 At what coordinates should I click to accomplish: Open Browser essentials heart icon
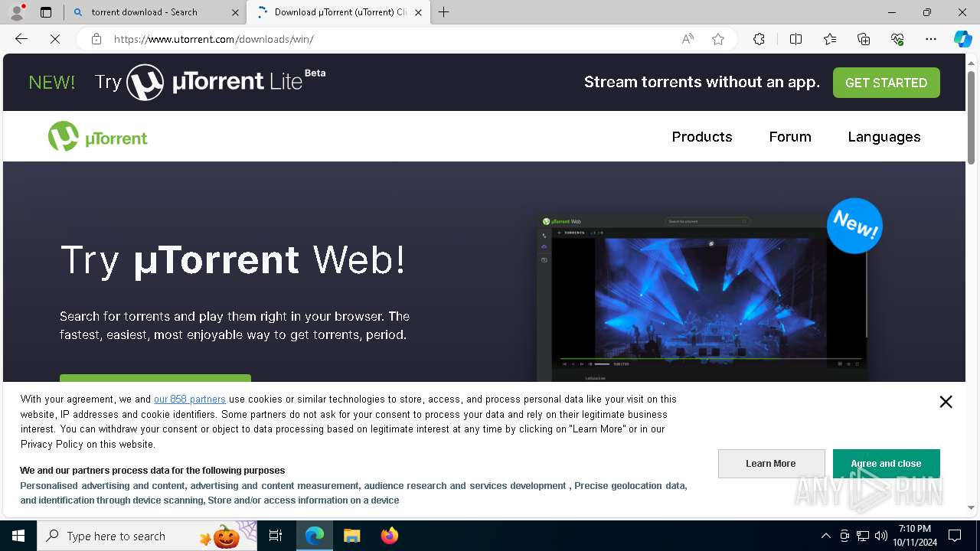tap(897, 39)
